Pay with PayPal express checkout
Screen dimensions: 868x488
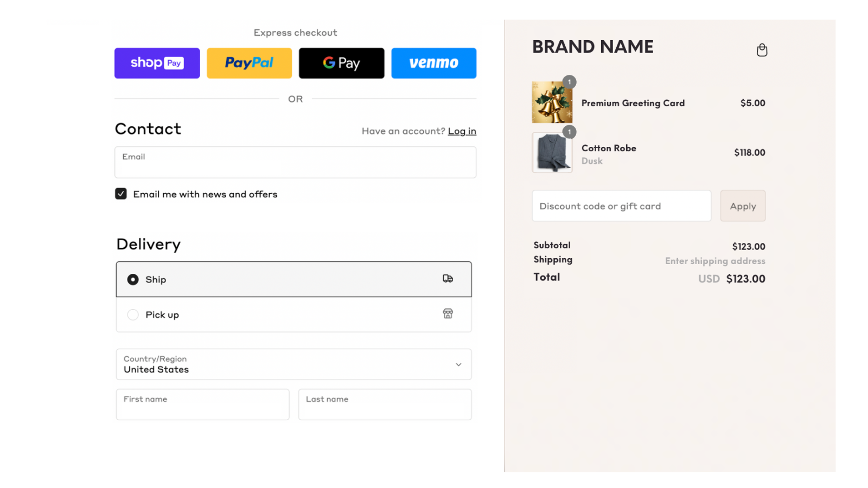pyautogui.click(x=249, y=63)
